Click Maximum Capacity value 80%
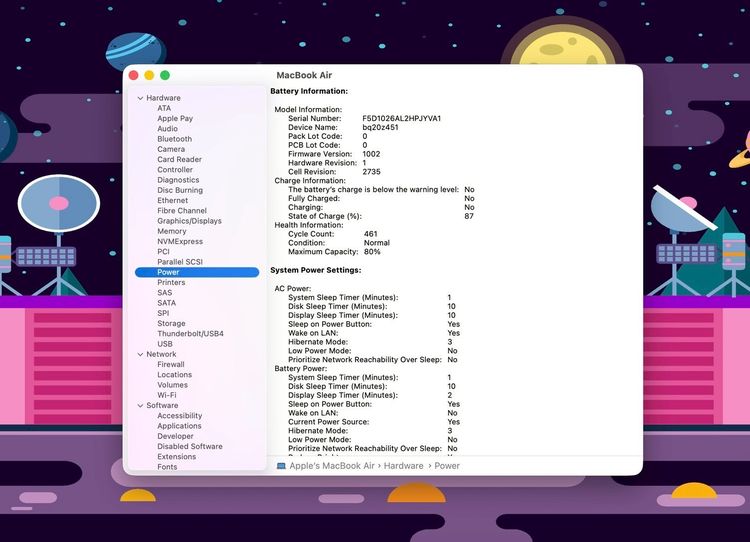Image resolution: width=750 pixels, height=542 pixels. (x=372, y=252)
